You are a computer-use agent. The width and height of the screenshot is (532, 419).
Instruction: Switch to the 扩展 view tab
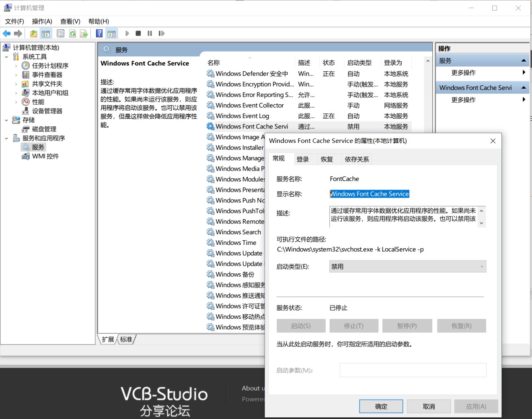tap(108, 339)
